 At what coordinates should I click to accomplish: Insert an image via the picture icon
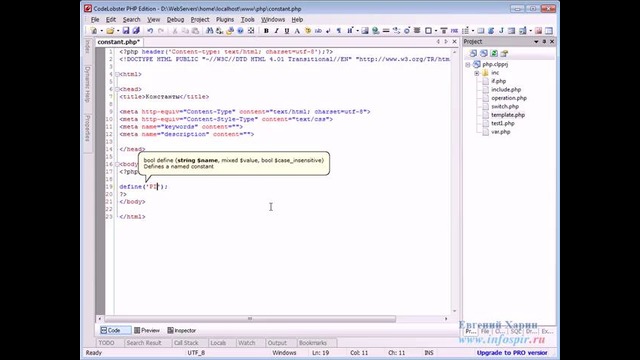(x=365, y=31)
